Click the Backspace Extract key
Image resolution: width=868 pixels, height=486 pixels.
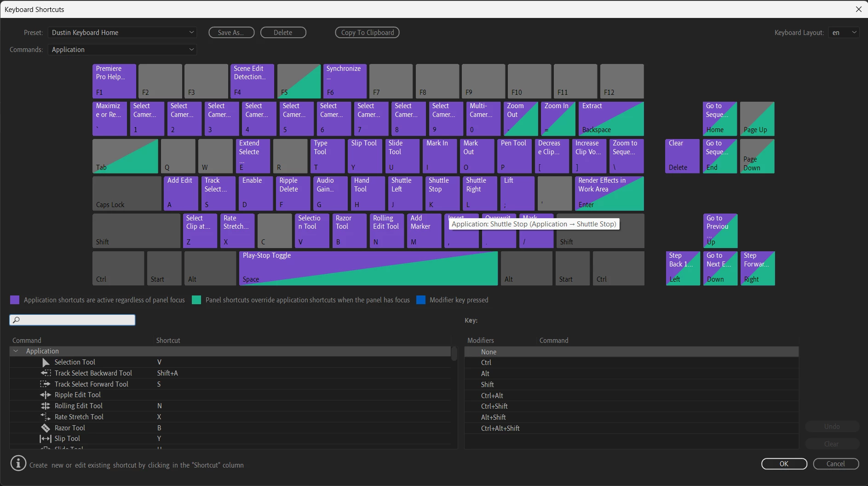[611, 119]
